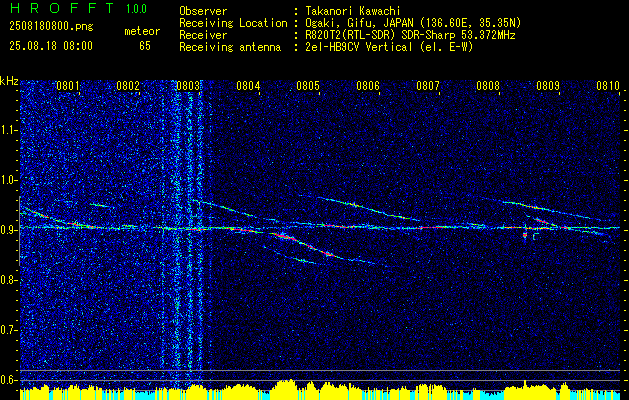629x400 pixels.
Task: Click the 0803 time marker
Action: pos(188,86)
